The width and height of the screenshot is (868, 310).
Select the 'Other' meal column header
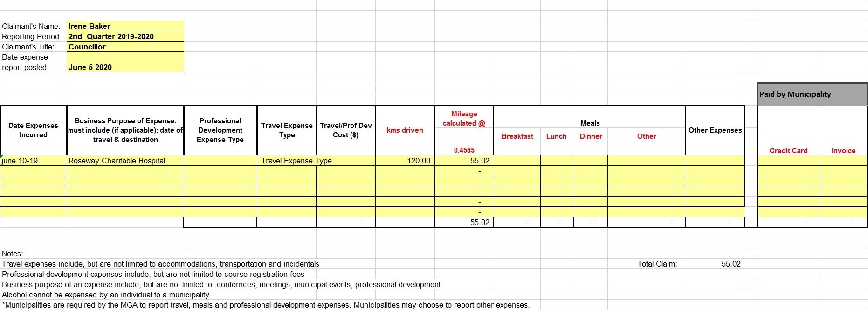coord(647,136)
